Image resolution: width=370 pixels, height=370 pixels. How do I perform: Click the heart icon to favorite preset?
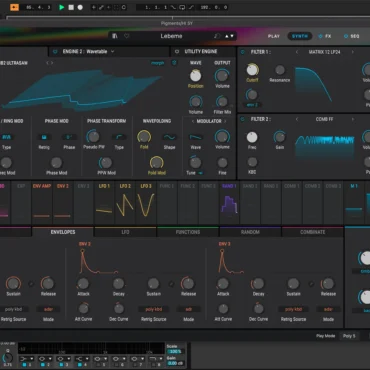[127, 36]
